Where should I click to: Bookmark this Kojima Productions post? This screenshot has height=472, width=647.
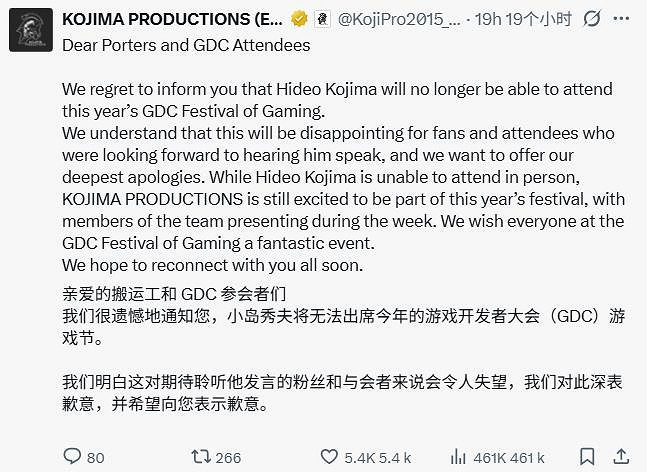pyautogui.click(x=588, y=457)
